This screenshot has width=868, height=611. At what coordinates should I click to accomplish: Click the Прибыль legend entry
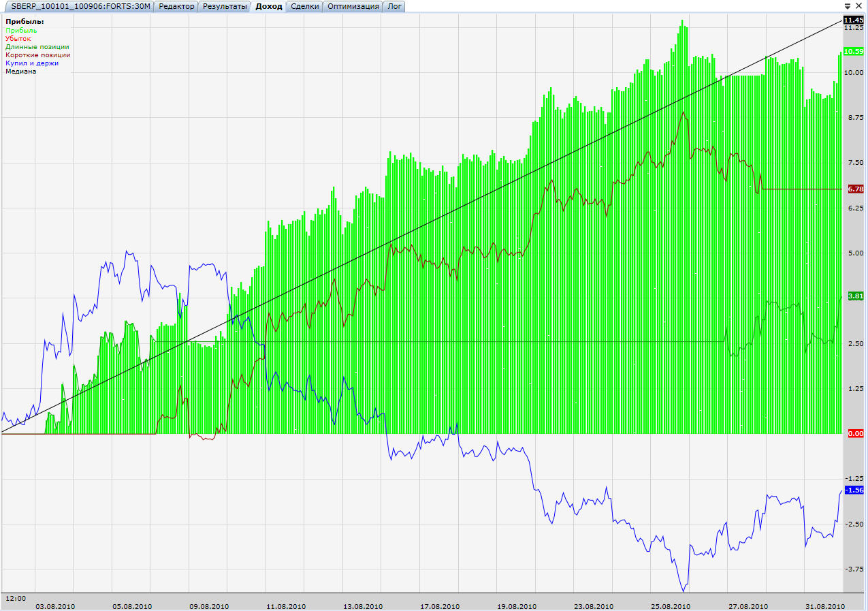click(21, 31)
